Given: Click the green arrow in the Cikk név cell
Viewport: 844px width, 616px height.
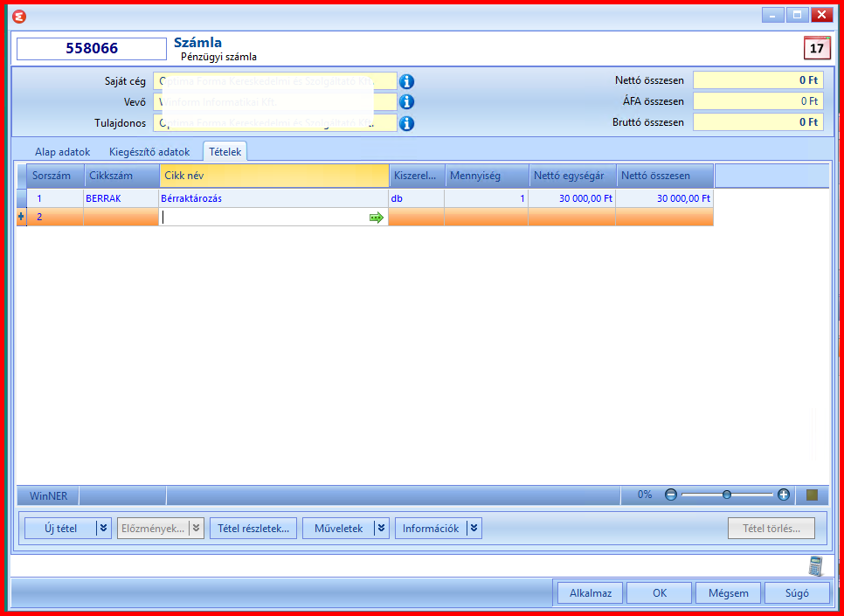Looking at the screenshot, I should point(377,218).
